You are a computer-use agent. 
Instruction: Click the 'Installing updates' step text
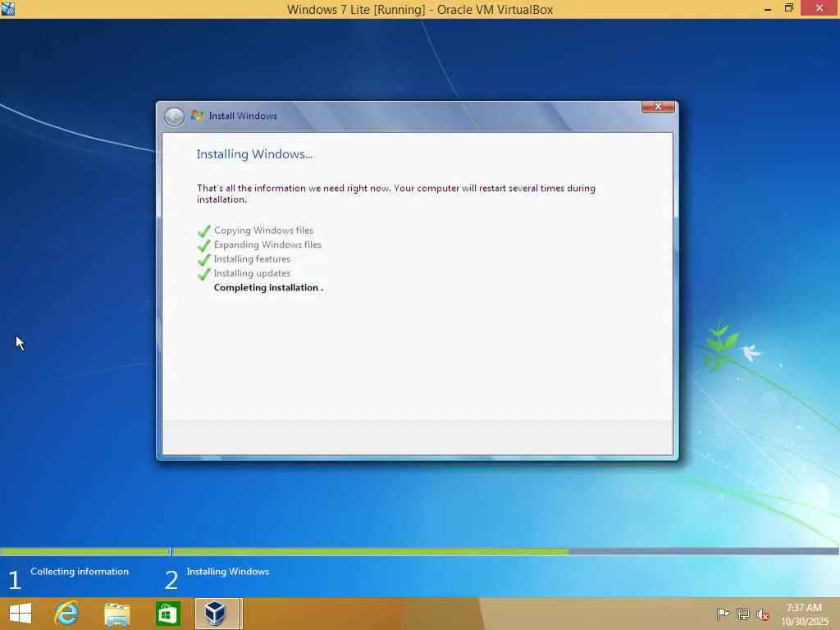(252, 273)
